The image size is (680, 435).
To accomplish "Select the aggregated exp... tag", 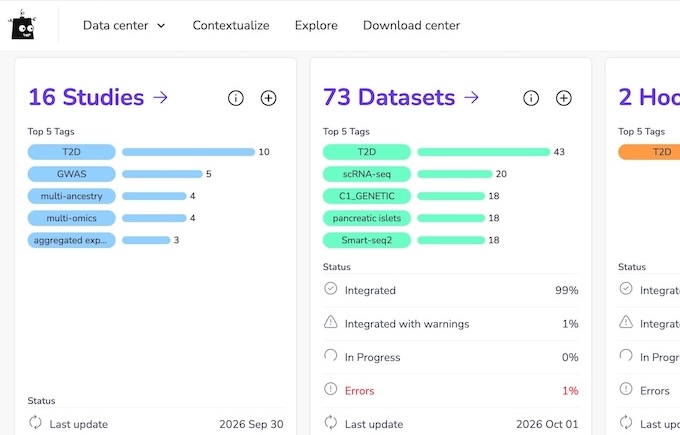I will click(72, 240).
